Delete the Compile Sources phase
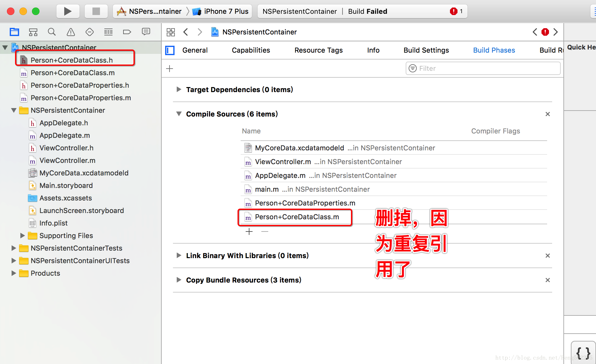Screen dimensions: 596x364 (x=548, y=114)
